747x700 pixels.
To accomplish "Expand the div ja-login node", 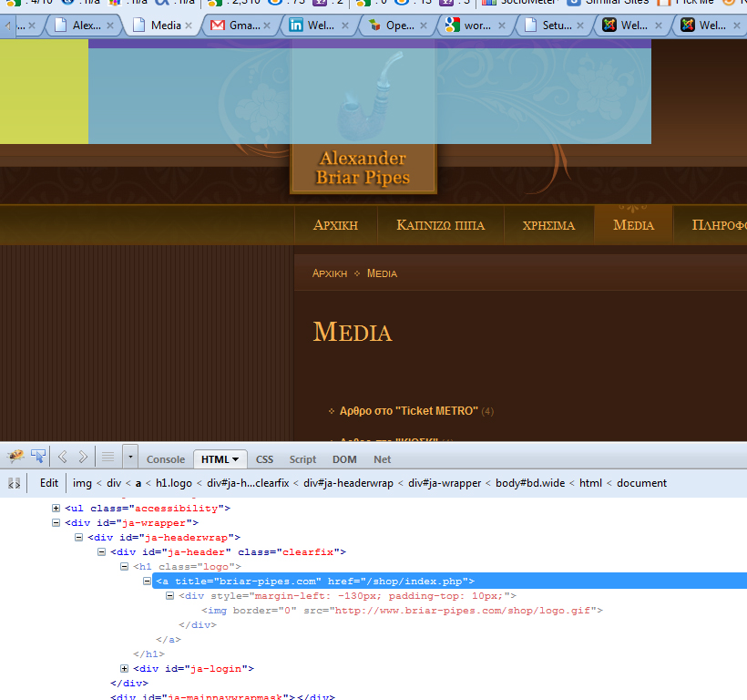I will click(x=125, y=669).
